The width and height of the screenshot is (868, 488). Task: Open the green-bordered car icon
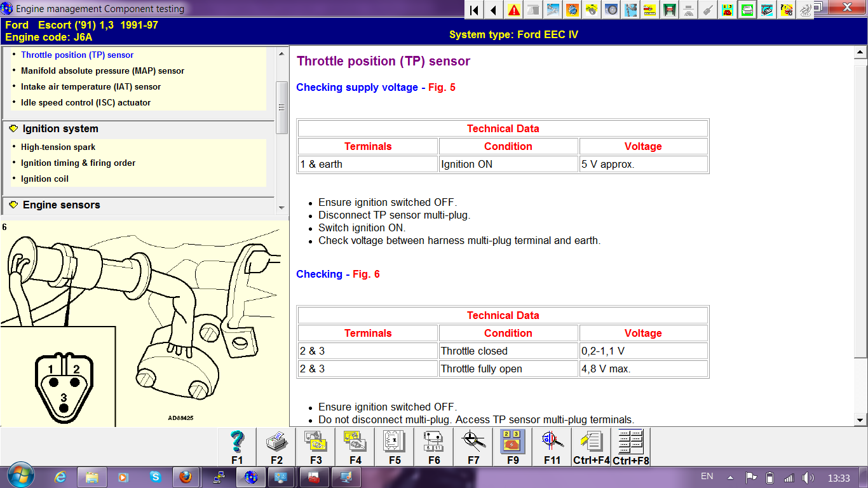point(748,10)
